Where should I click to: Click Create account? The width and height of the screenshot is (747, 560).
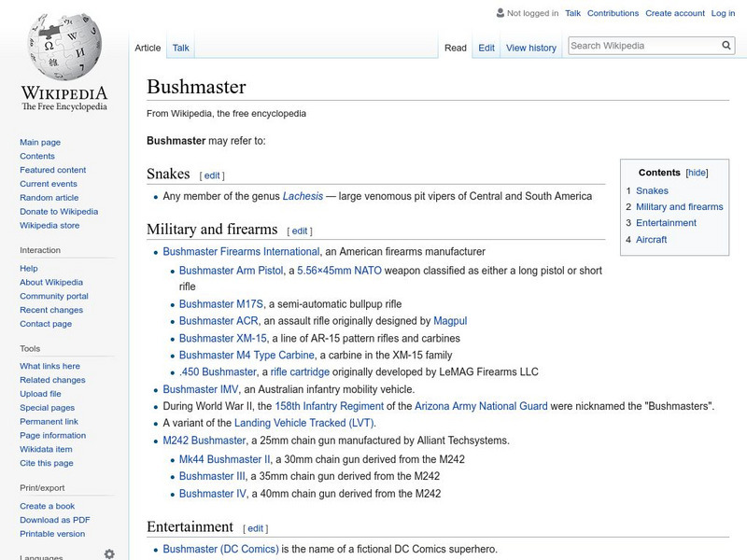(674, 13)
